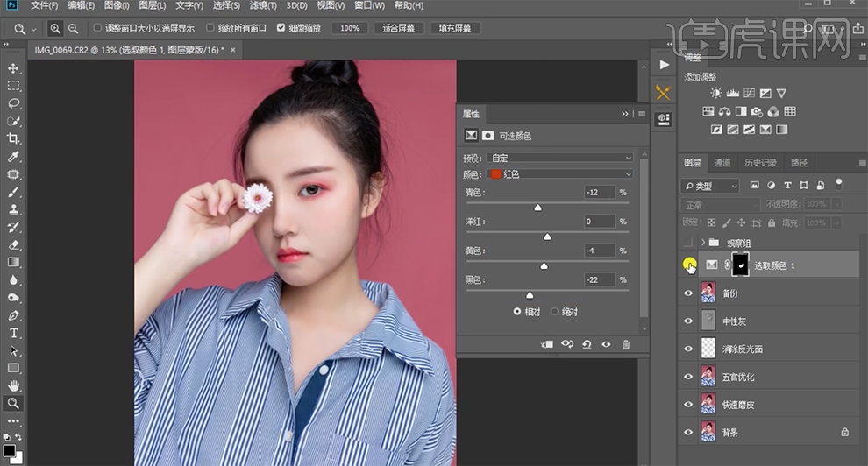
Task: Expand the 观察组 layer group
Action: tap(703, 243)
